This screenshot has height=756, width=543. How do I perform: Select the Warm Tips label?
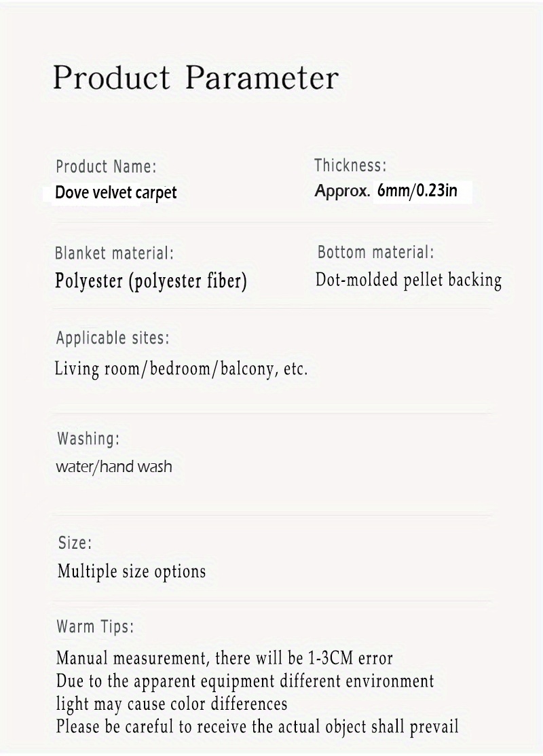coord(95,627)
